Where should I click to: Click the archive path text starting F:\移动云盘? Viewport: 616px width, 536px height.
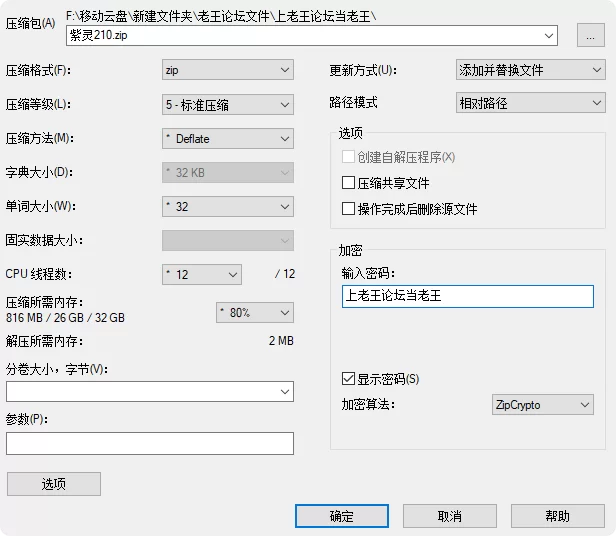coord(221,16)
